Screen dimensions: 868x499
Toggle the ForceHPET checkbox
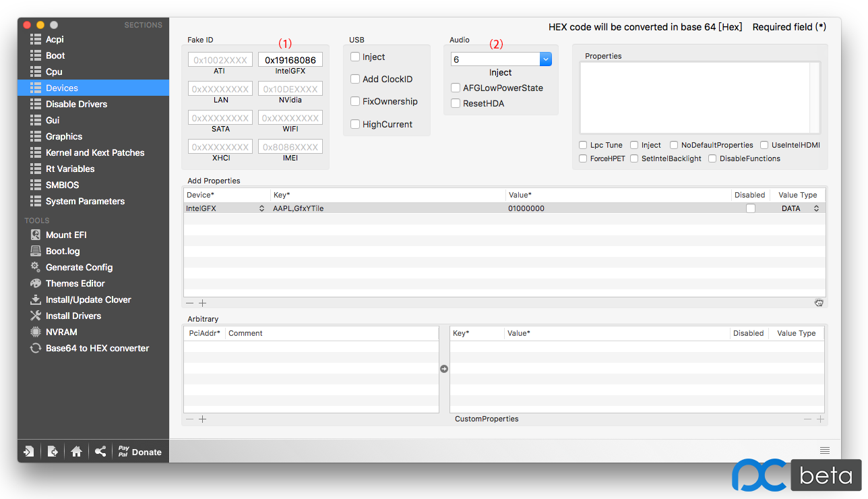583,158
